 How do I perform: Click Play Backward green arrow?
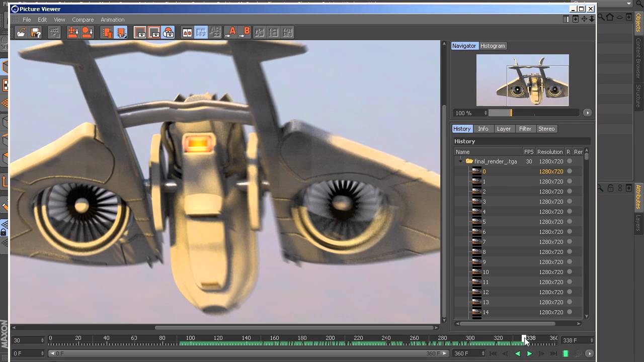[517, 353]
